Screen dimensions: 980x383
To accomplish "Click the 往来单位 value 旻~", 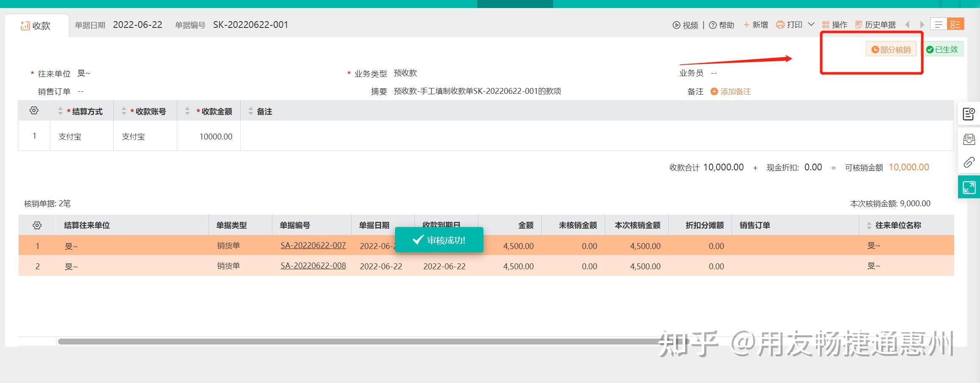I will click(x=84, y=73).
